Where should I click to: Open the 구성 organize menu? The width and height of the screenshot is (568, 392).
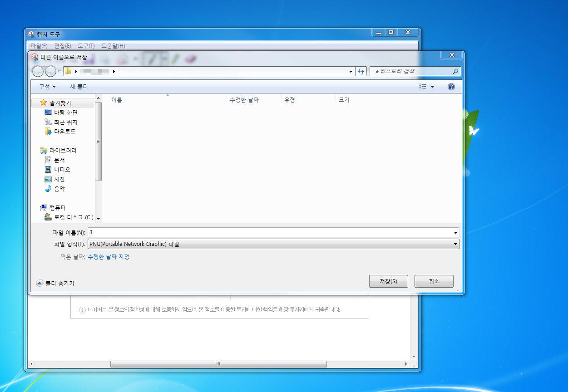click(47, 87)
